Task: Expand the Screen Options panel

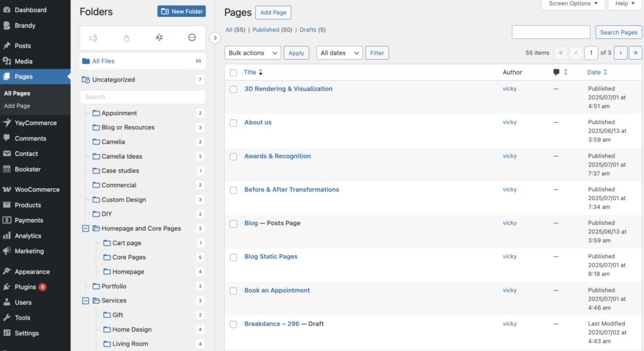Action: pos(573,4)
